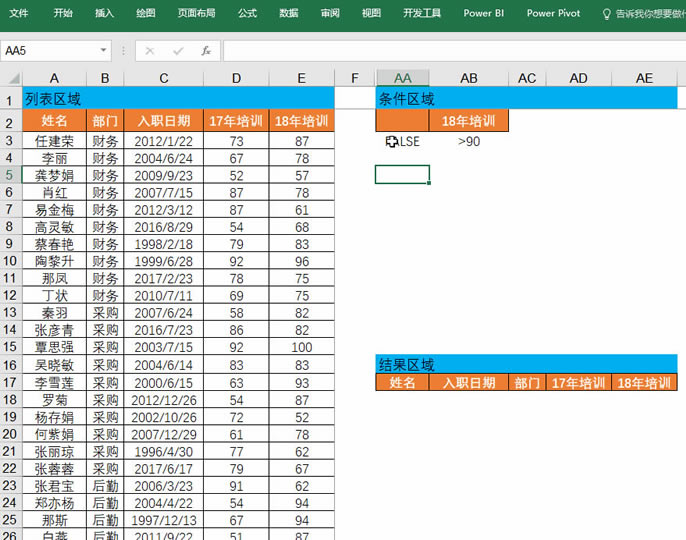Open the 数据 ribbon tab
686x540 pixels.
(x=289, y=13)
